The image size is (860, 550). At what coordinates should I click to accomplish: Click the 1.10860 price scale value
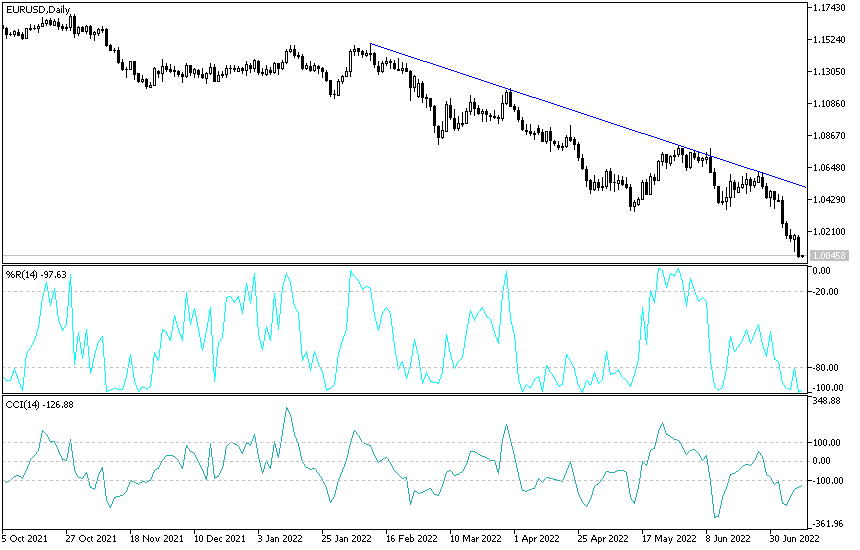829,104
